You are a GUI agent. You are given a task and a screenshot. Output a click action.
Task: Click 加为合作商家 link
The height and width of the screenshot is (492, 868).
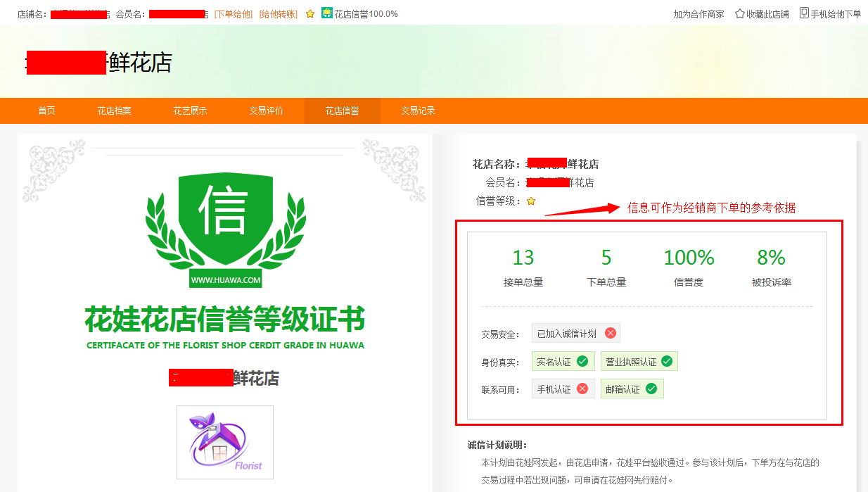point(698,14)
